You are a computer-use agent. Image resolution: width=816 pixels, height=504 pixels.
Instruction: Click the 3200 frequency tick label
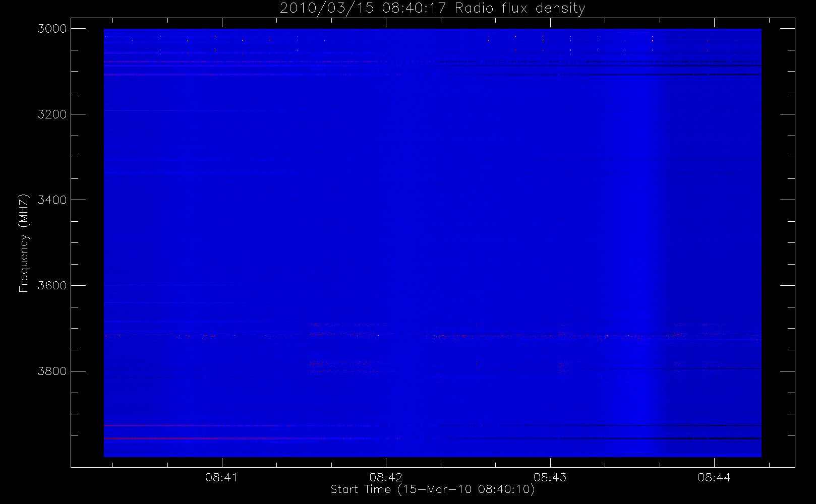pyautogui.click(x=52, y=114)
